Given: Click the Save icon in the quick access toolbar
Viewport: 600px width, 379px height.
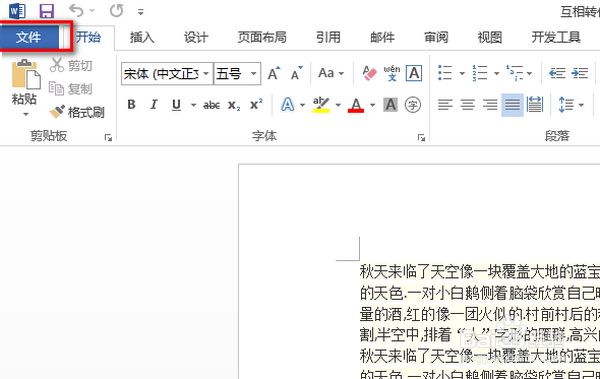Looking at the screenshot, I should pyautogui.click(x=47, y=11).
